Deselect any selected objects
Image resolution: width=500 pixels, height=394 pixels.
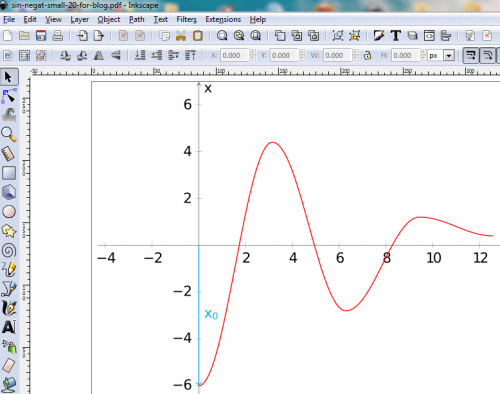click(x=41, y=55)
